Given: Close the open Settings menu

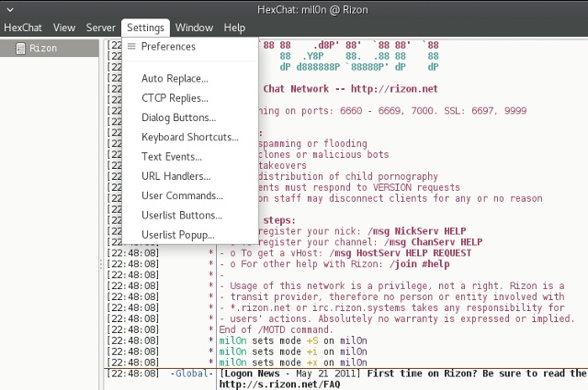Looking at the screenshot, I should click(x=145, y=28).
